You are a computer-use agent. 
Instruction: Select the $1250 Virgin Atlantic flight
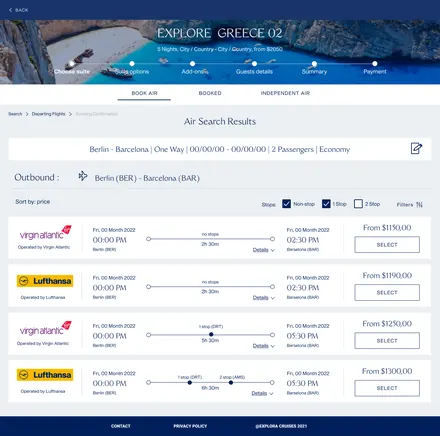click(x=387, y=341)
